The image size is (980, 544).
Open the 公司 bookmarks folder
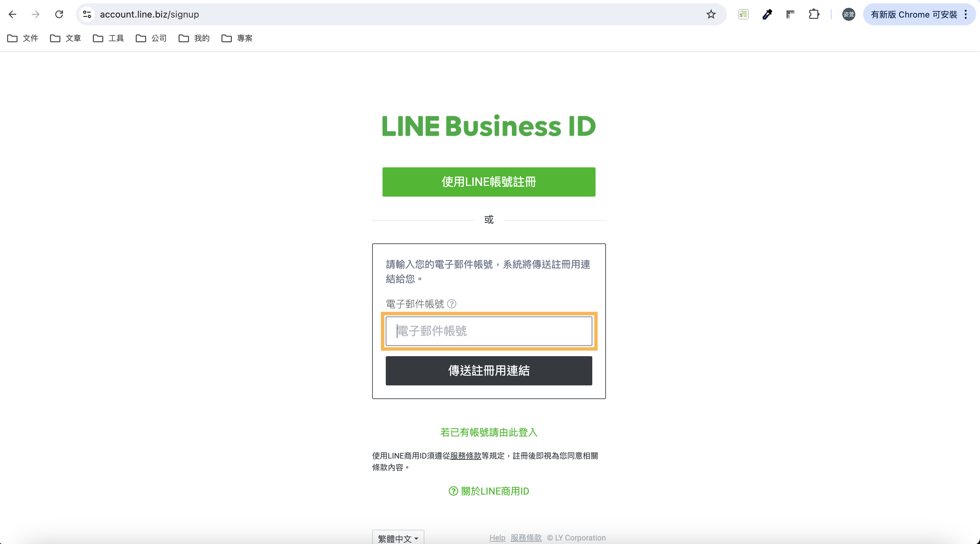click(151, 38)
